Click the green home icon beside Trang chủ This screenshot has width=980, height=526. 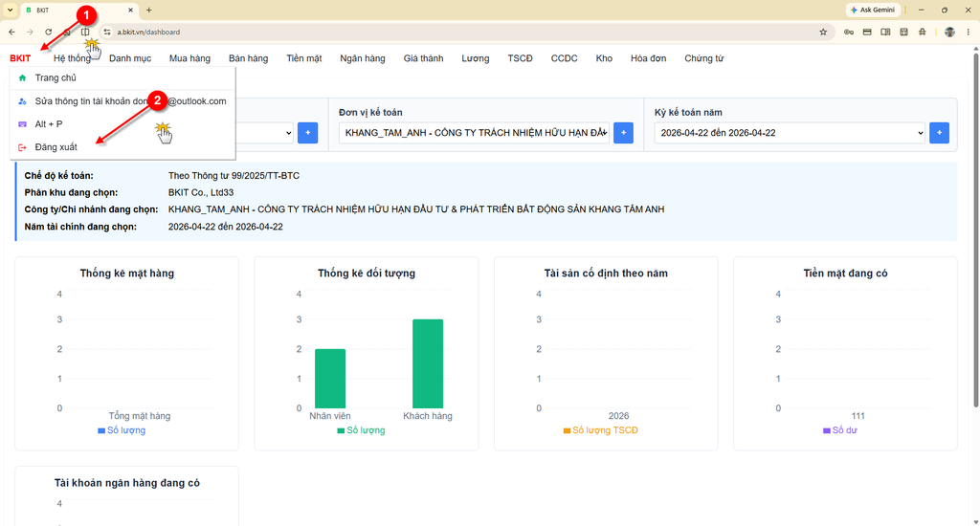[x=23, y=78]
